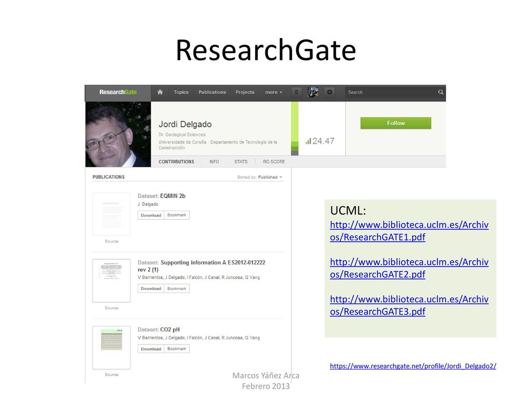Click the RG score bar chart icon

coord(308,141)
